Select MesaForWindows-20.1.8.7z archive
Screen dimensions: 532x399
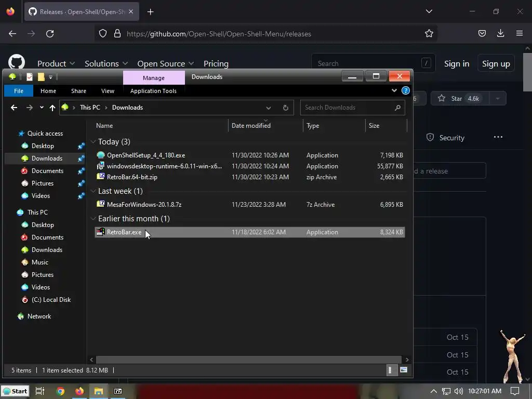(250, 205)
